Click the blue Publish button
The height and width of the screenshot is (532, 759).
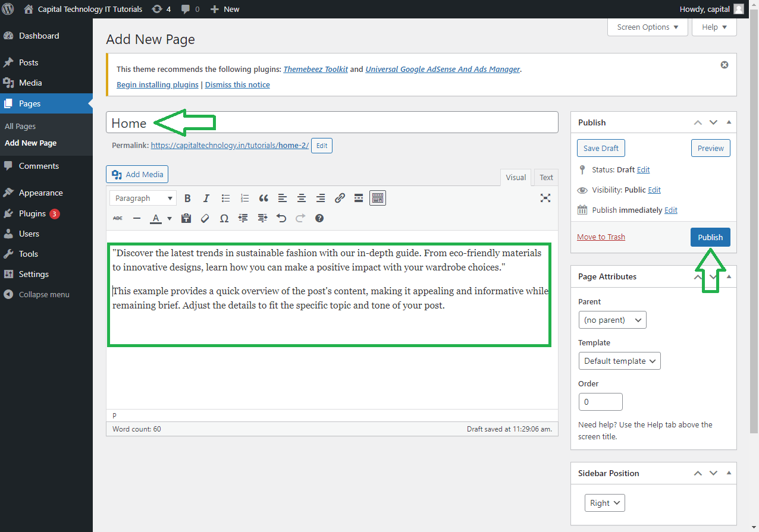coord(710,237)
